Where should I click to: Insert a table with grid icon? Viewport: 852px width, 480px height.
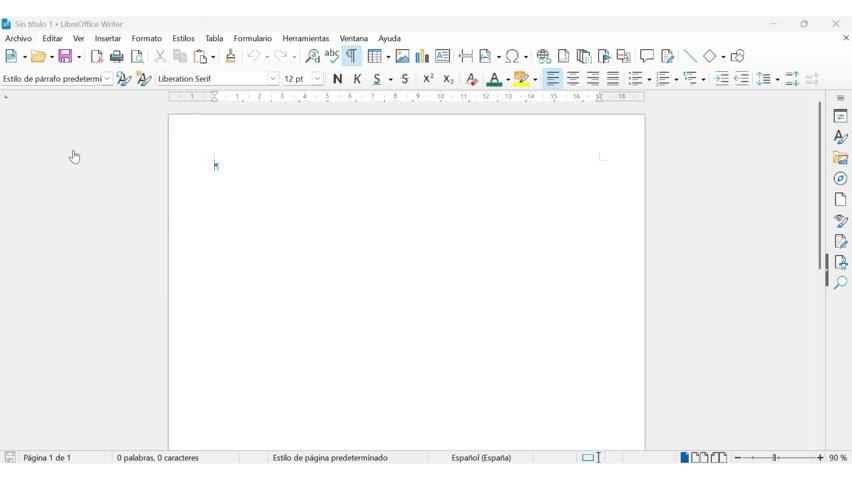tap(374, 56)
